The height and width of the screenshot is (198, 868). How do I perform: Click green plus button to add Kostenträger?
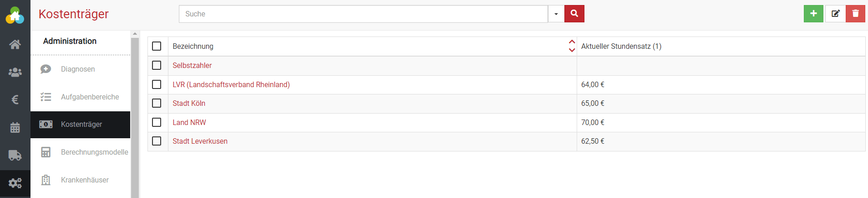tap(813, 14)
